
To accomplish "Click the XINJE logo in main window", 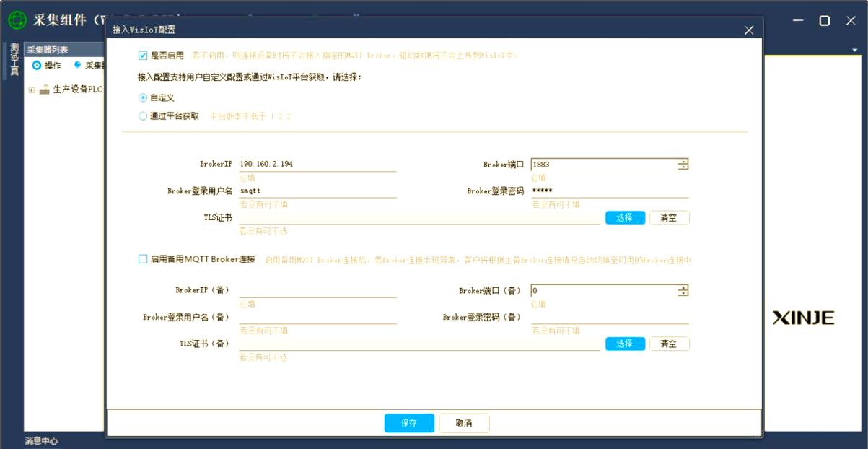I will tap(803, 318).
